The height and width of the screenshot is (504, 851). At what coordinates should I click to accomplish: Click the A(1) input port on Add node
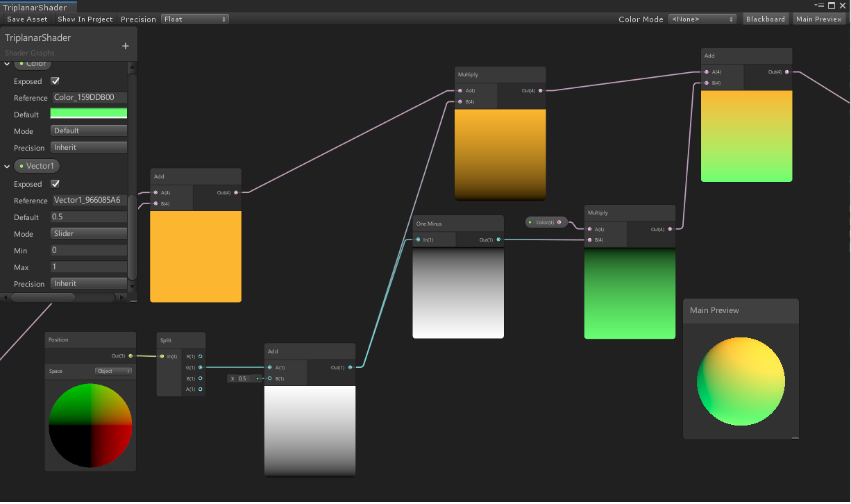pos(270,367)
